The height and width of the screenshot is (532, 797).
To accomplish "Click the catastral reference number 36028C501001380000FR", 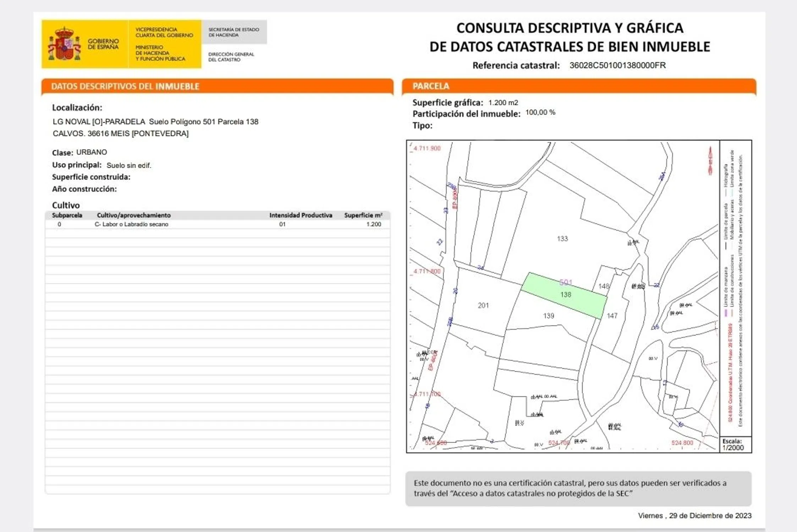I will point(617,66).
